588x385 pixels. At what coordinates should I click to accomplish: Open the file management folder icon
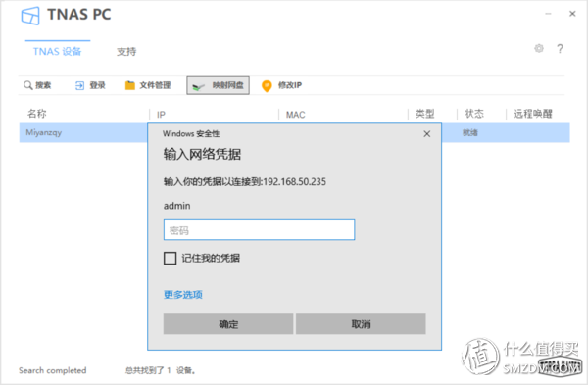129,85
